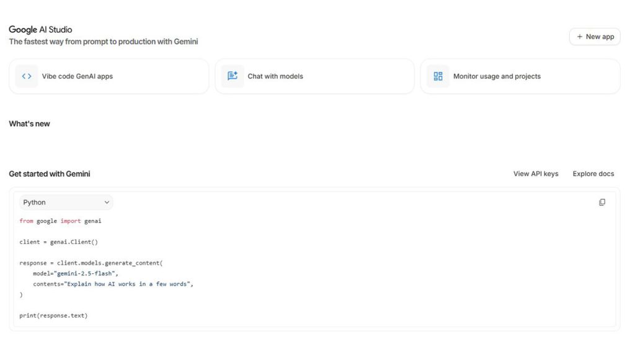
Task: Click the print(response.text) code line
Action: (x=53, y=316)
